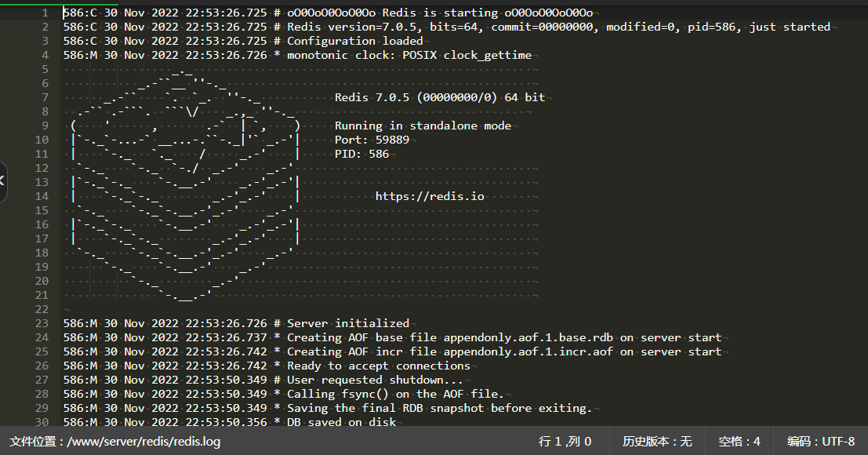Click 'Redis 7.0.5 (00000000/0) 64 bit' text
The width and height of the screenshot is (868, 455).
tap(440, 97)
